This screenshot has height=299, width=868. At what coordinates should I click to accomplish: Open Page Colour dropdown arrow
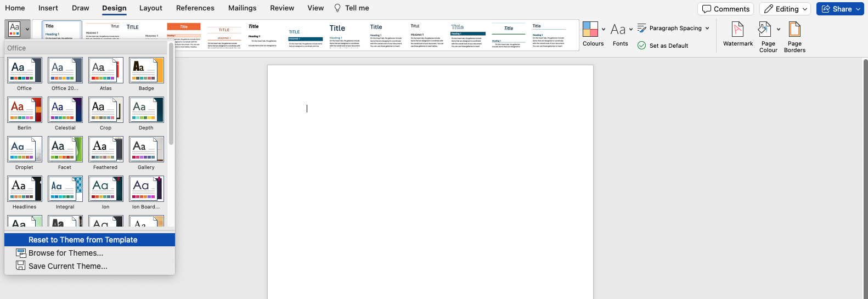click(778, 30)
